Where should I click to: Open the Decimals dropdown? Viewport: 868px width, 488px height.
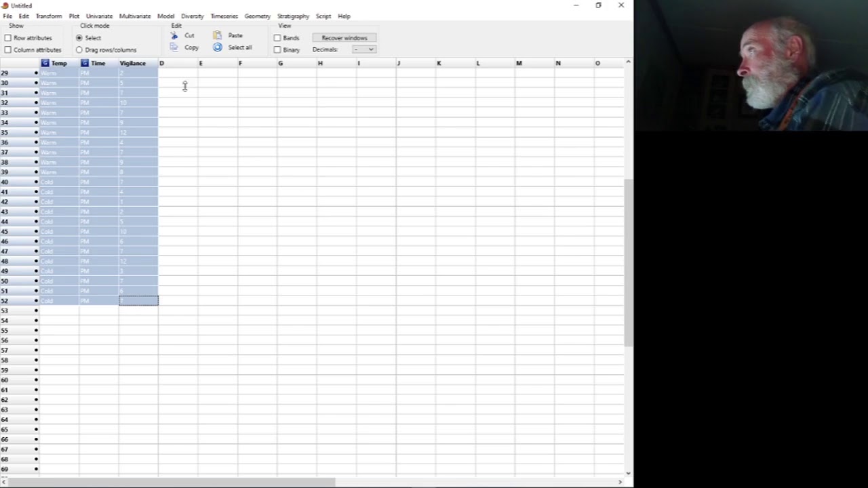tap(364, 49)
